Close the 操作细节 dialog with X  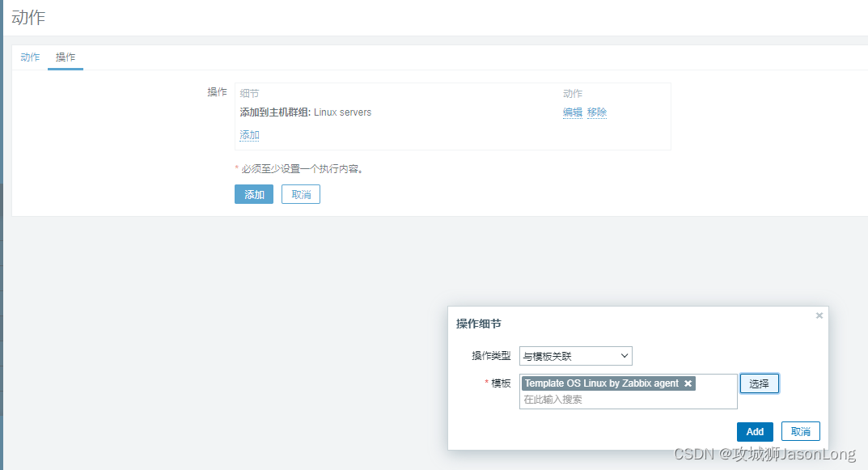tap(819, 315)
